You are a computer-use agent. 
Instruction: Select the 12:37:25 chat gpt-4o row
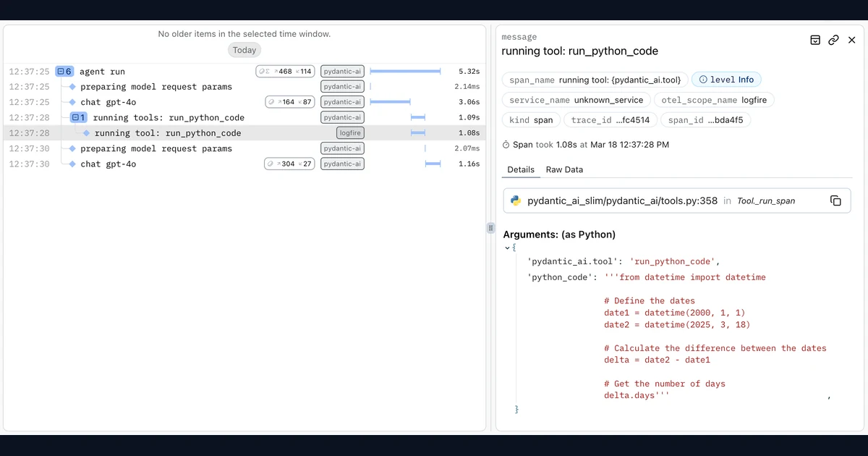coord(244,102)
